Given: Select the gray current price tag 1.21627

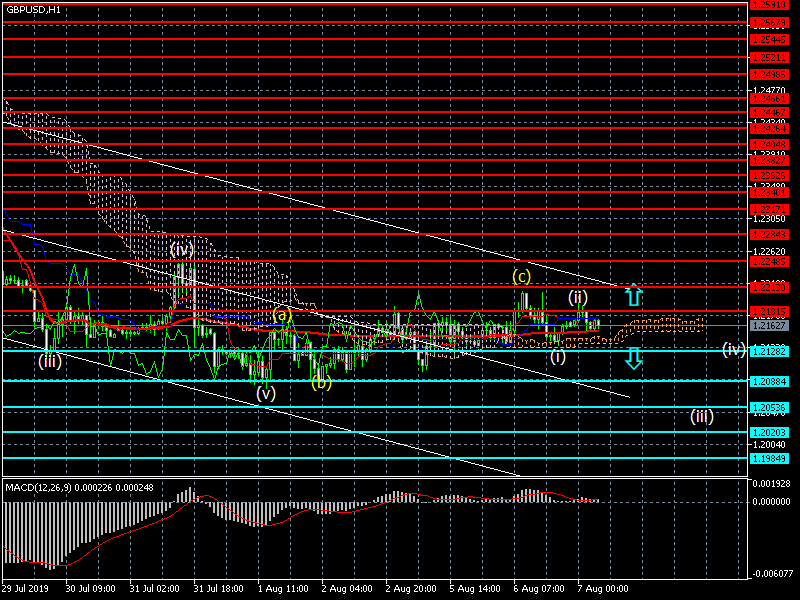Looking at the screenshot, I should (x=769, y=325).
